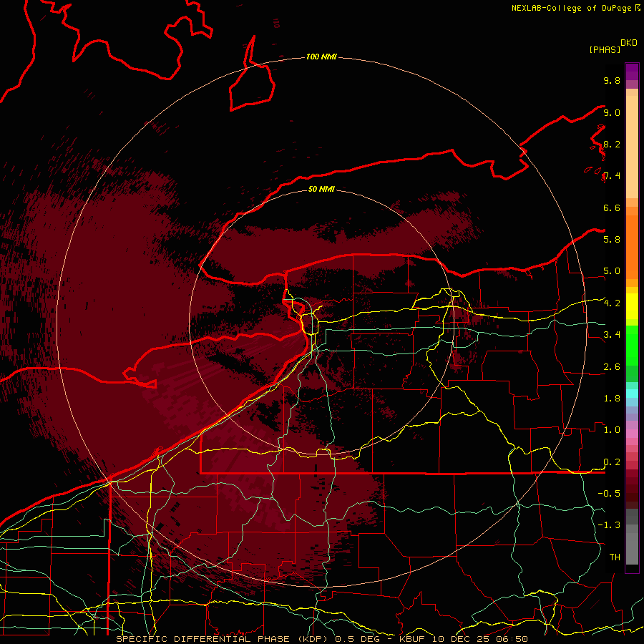644x644 pixels.
Task: Click the 9.0 value on color scale
Action: click(x=612, y=112)
